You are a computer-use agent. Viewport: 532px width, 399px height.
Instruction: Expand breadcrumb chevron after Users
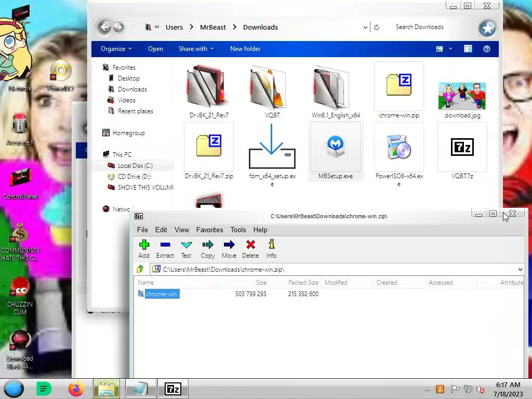[x=191, y=27]
